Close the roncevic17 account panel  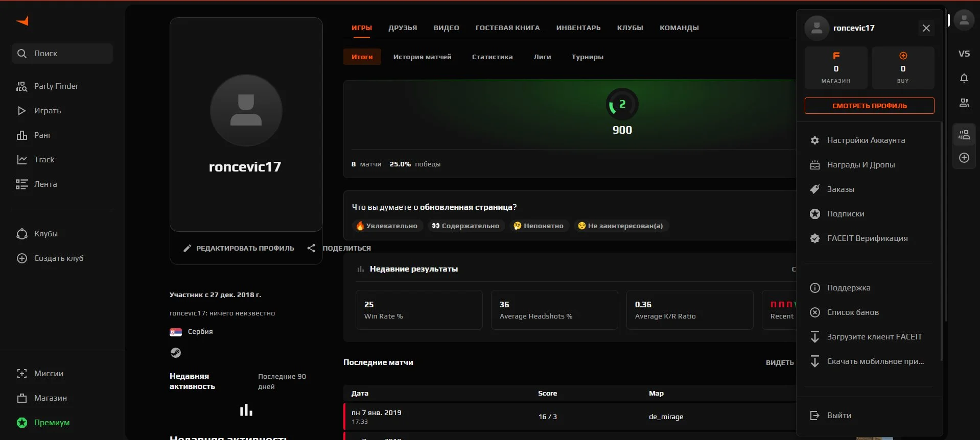(x=926, y=28)
